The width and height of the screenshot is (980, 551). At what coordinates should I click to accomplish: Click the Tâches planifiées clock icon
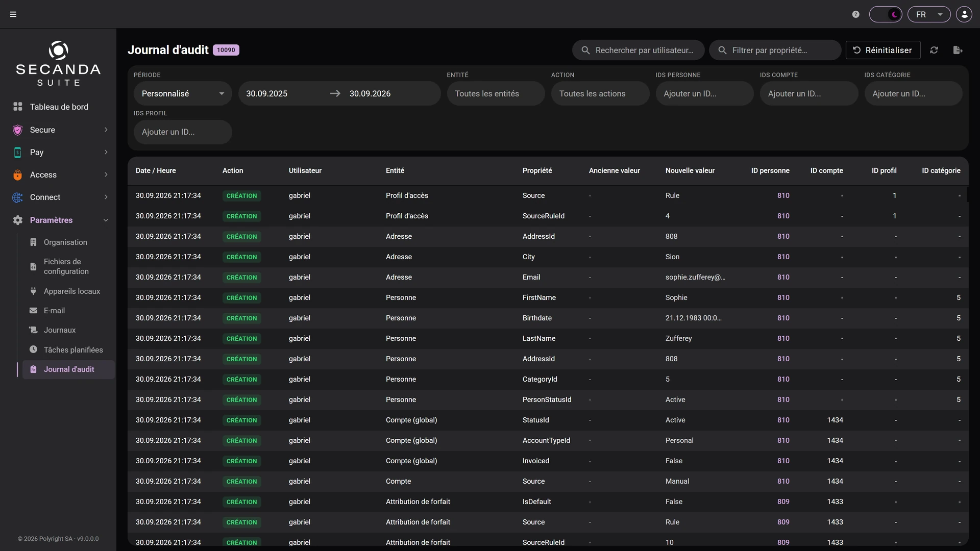33,349
